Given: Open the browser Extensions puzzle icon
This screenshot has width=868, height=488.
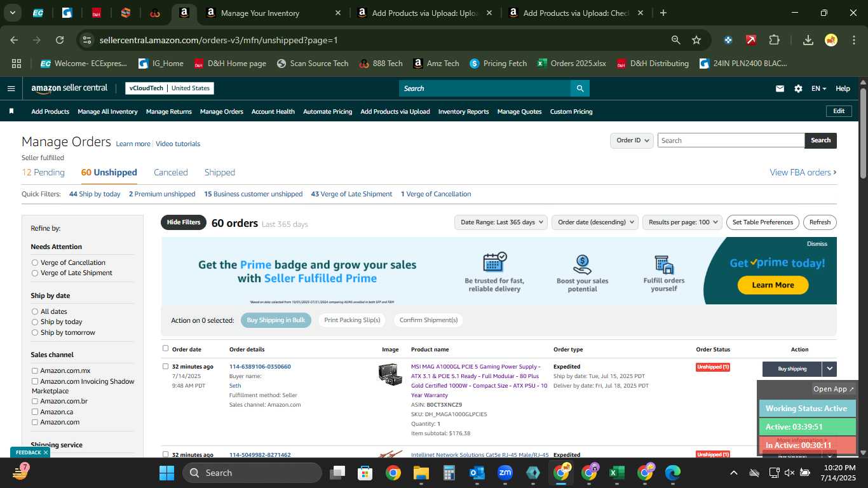Looking at the screenshot, I should 774,40.
